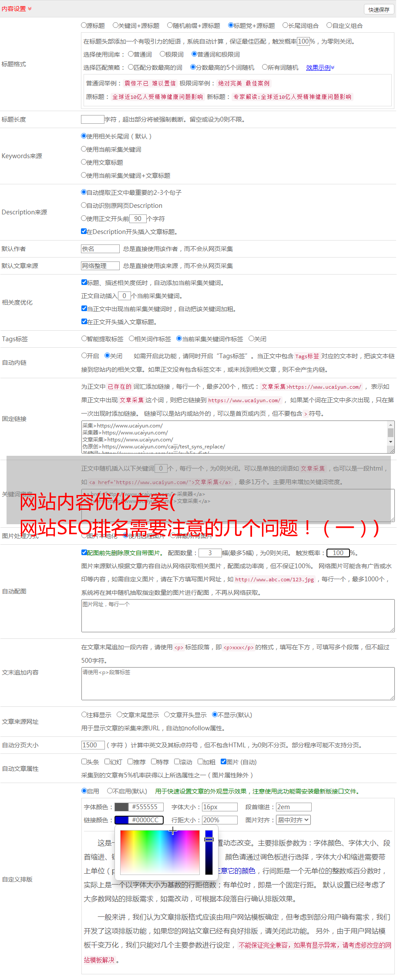Image resolution: width=397 pixels, height=980 pixels.
Task: Click the #555555 font color field
Action: point(146,807)
